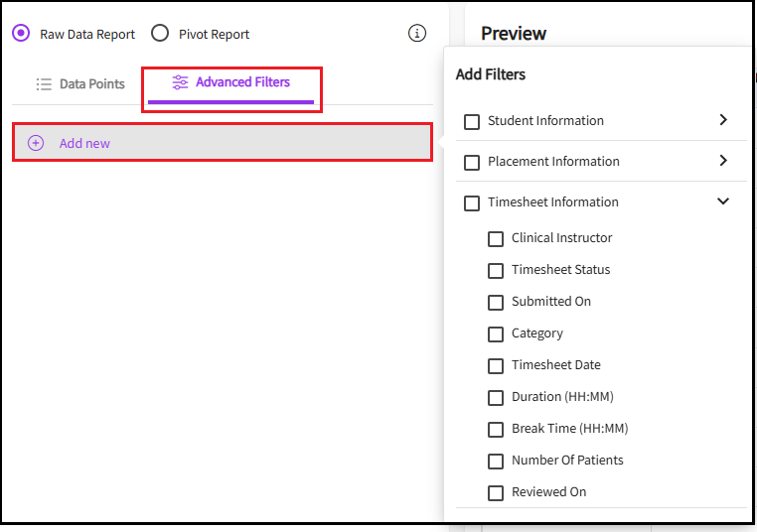Select the Pivot Report radio option
Viewport: 757px width, 532px height.
point(160,34)
